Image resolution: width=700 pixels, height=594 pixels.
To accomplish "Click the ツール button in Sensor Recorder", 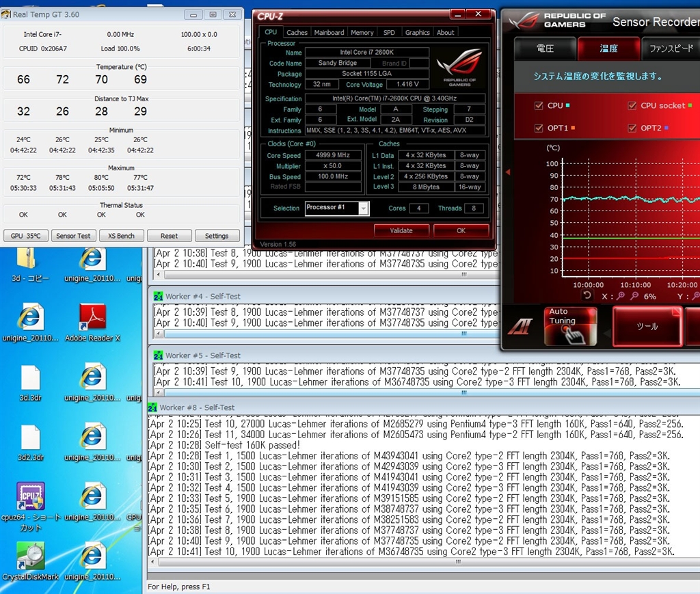I will 647,326.
